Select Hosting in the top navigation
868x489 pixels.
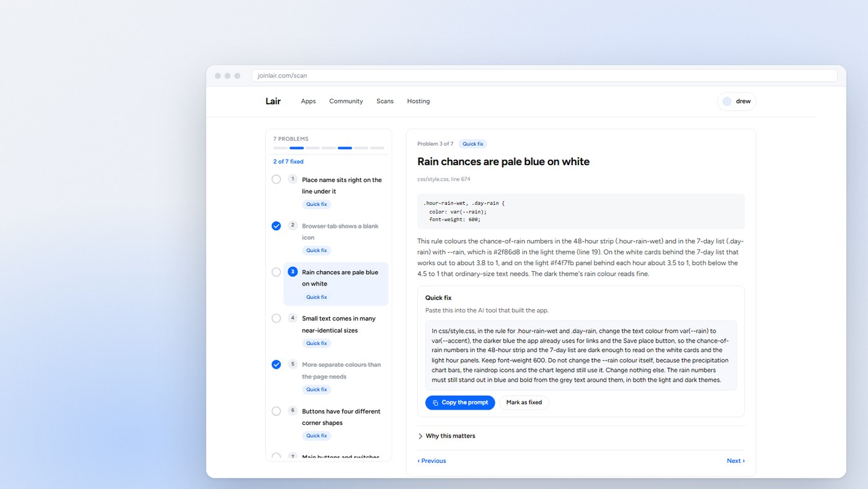pos(418,101)
